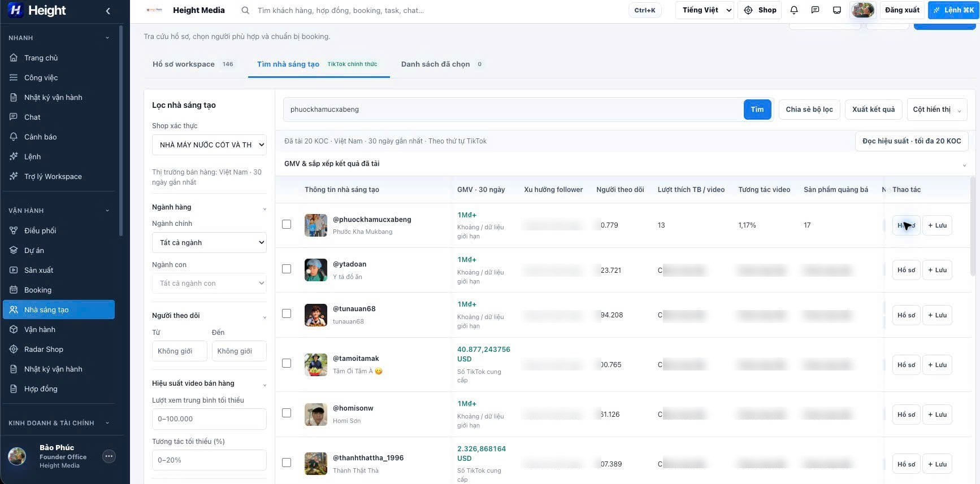Open the notifications bell
The width and height of the screenshot is (980, 484).
pyautogui.click(x=794, y=10)
